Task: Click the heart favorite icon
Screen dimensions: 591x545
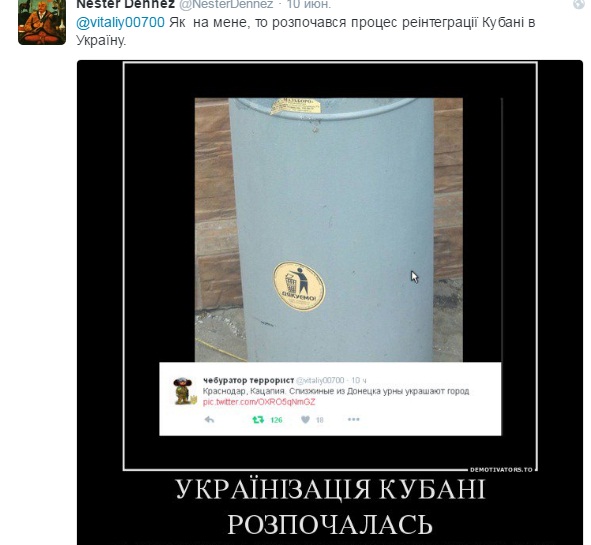Action: click(x=306, y=419)
